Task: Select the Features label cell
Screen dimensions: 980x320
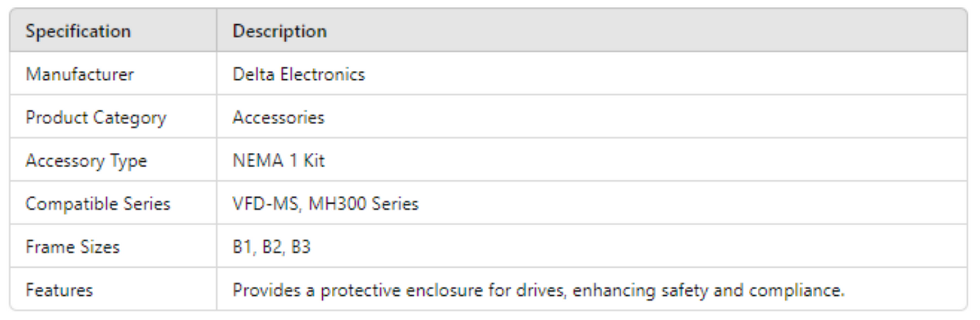Action: point(59,290)
